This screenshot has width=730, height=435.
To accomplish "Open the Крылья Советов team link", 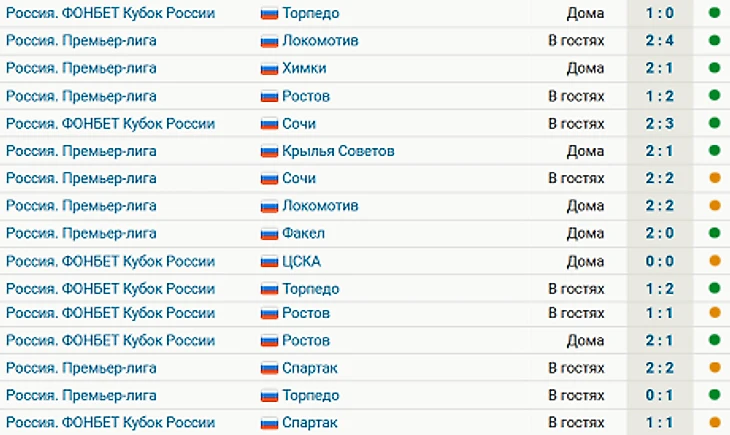I will [x=338, y=151].
